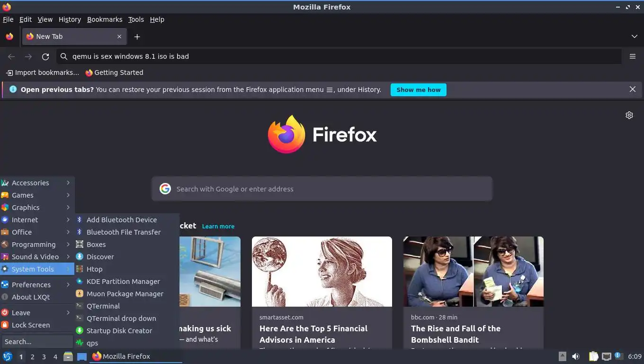The width and height of the screenshot is (644, 364).
Task: Expand the Games submenu
Action: click(37, 195)
